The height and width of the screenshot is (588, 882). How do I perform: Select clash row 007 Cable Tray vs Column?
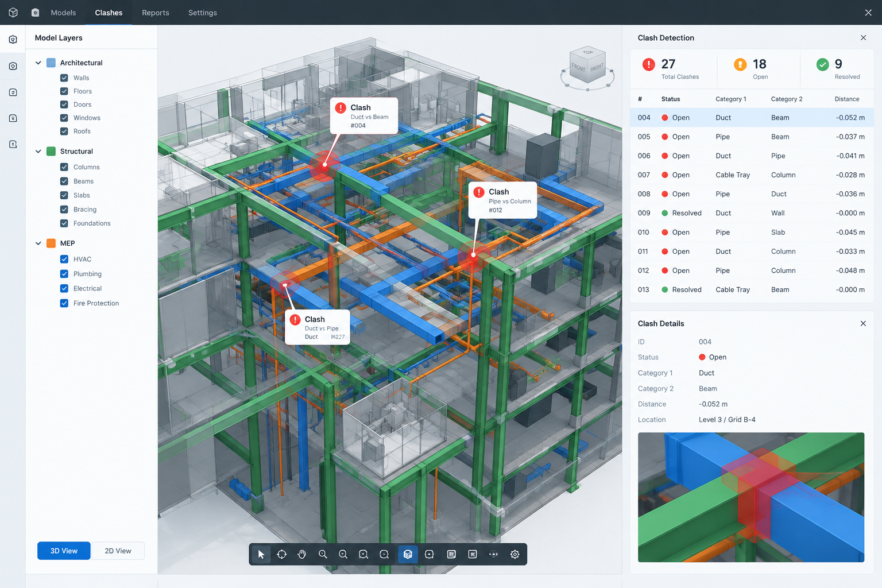point(752,175)
